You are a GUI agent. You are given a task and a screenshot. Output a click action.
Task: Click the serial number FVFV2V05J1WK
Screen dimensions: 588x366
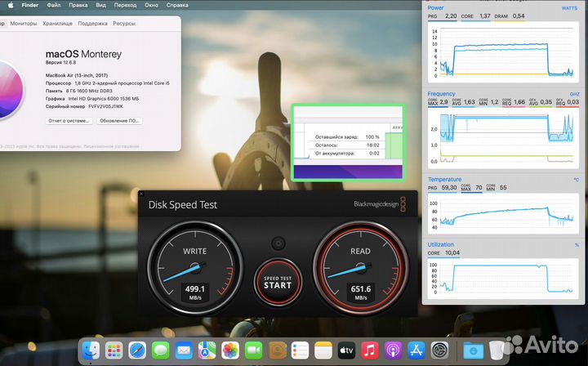[105, 106]
